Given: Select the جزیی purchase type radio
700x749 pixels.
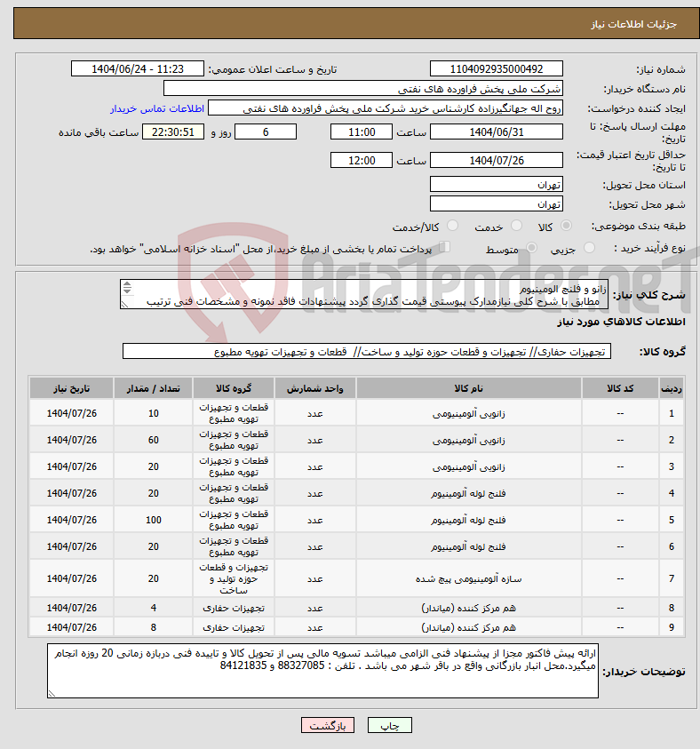Looking at the screenshot, I should click(x=589, y=247).
